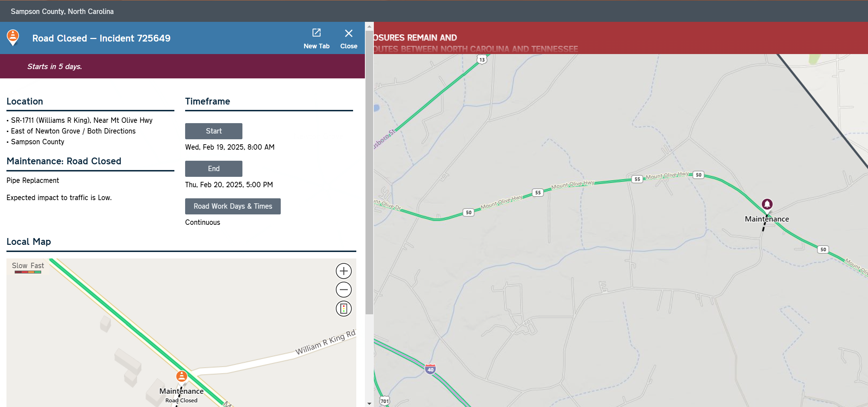Open the incident in a new tab

(316, 38)
